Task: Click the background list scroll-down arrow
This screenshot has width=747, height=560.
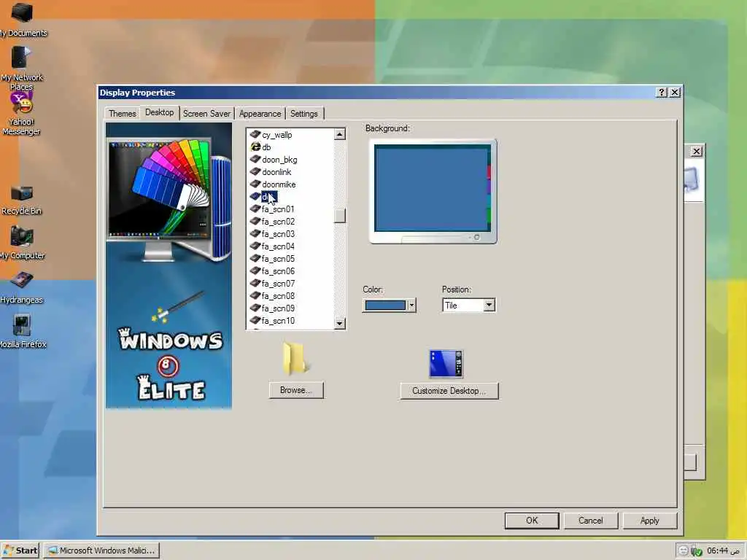Action: (340, 323)
